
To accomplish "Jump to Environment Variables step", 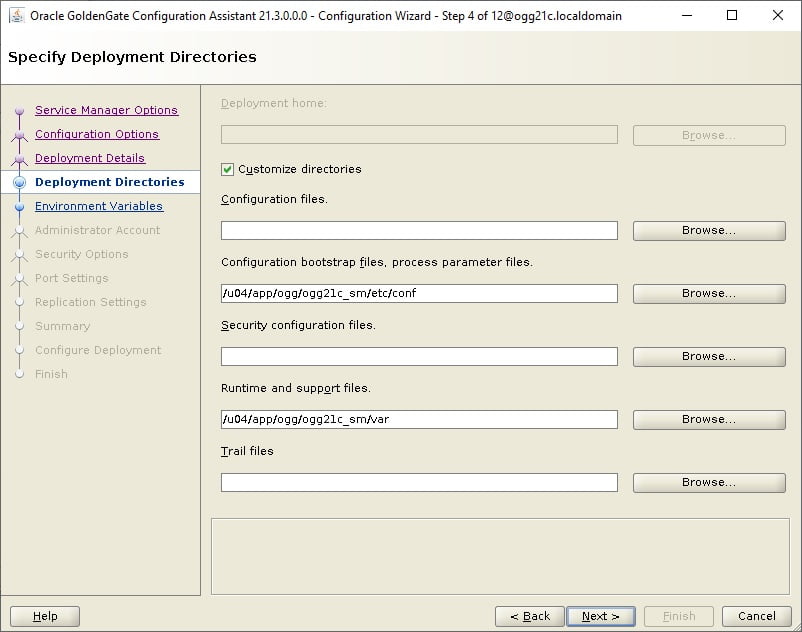I will click(99, 206).
